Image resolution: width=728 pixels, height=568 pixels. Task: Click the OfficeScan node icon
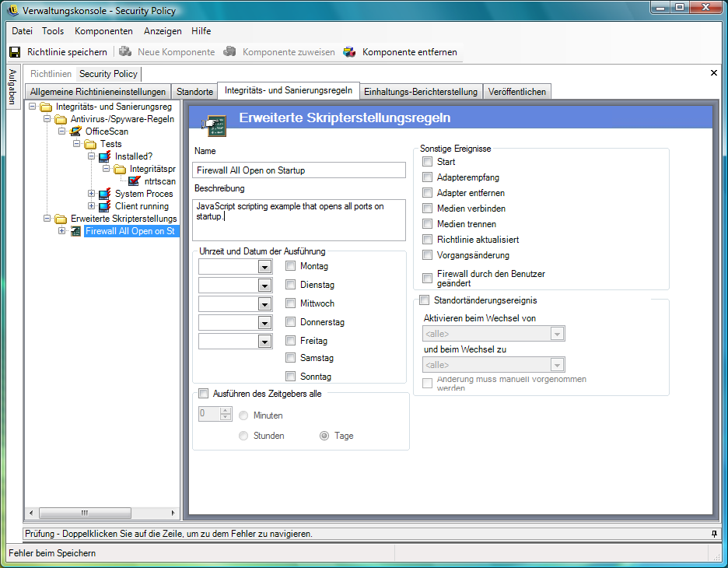[75, 131]
